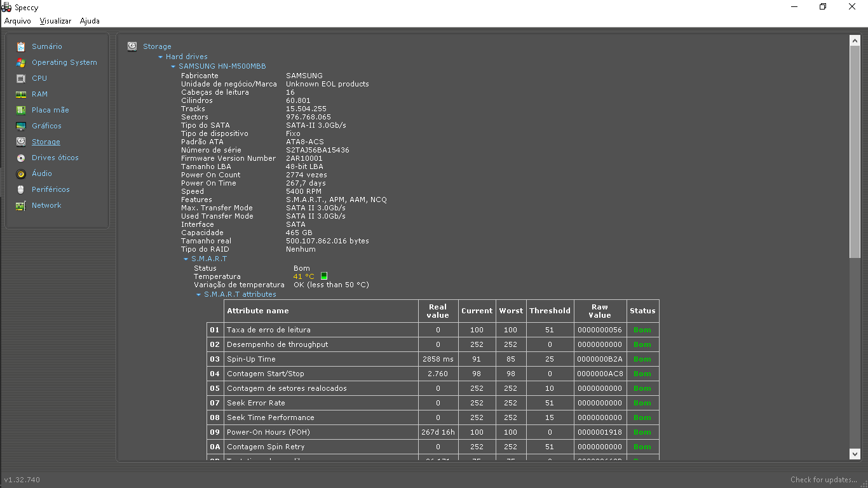Click the Sumário sidebar icon
The width and height of the screenshot is (868, 488).
point(21,46)
